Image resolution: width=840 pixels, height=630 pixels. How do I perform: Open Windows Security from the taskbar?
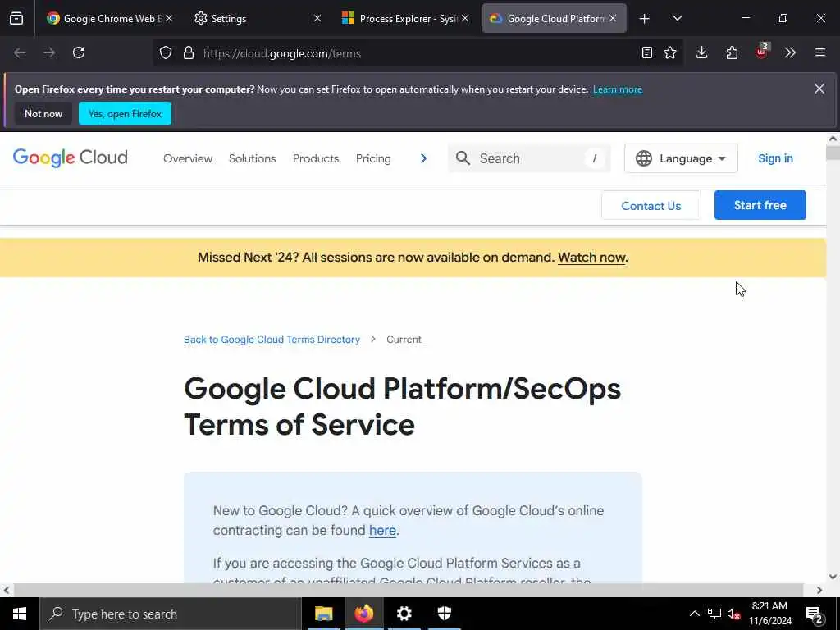(444, 614)
